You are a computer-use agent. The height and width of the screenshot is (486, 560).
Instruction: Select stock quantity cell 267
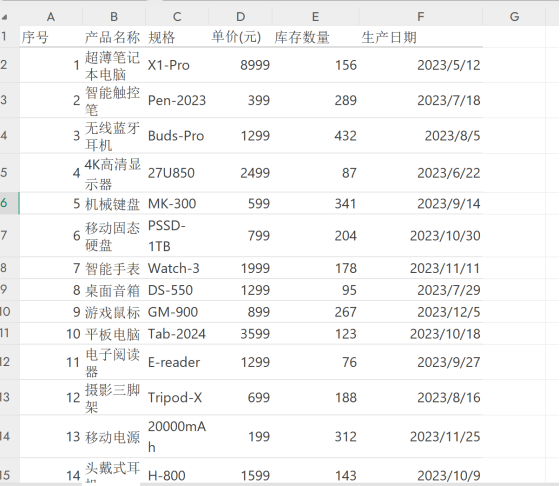coord(315,312)
